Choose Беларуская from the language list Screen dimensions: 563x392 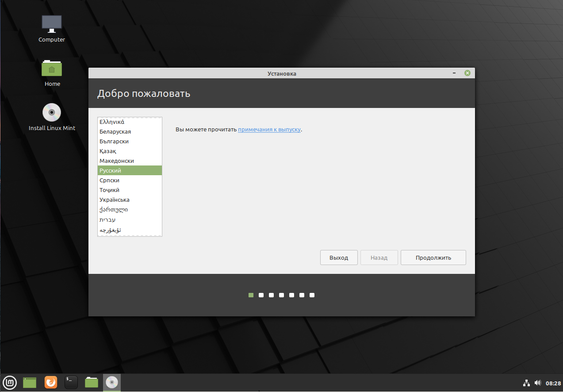[115, 131]
